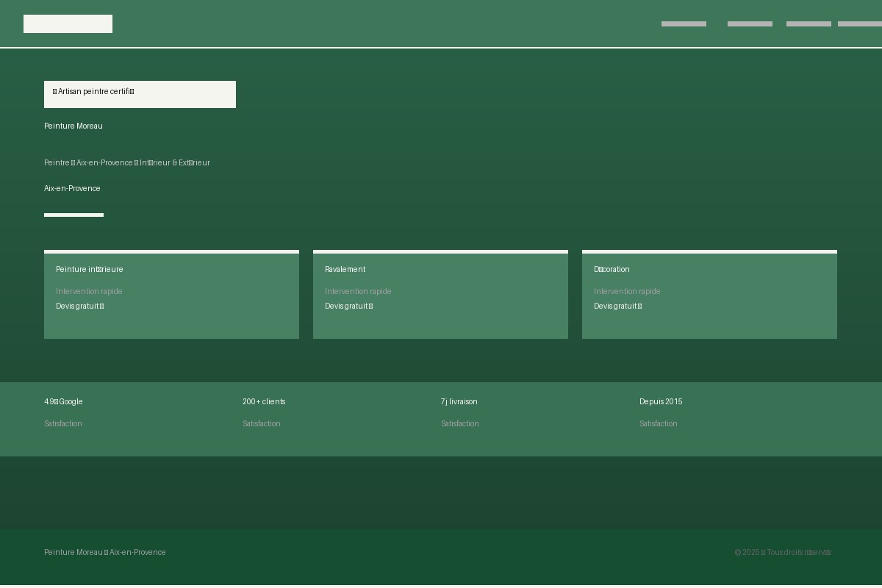Open the first navigation menu item
Screen dimensions: 882x588
click(x=684, y=24)
